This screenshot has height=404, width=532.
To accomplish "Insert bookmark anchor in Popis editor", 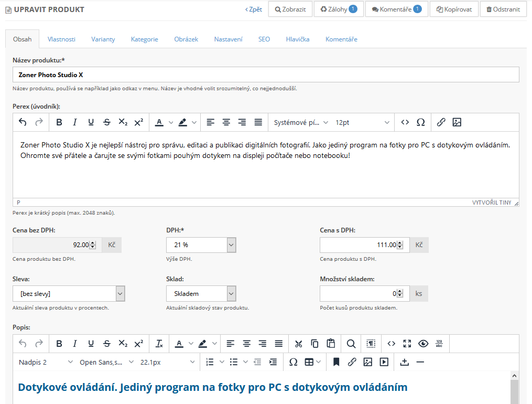I will 336,362.
